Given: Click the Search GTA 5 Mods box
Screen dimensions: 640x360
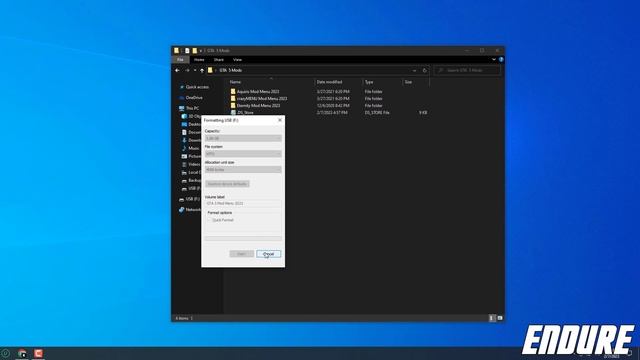Looking at the screenshot, I should coord(467,70).
